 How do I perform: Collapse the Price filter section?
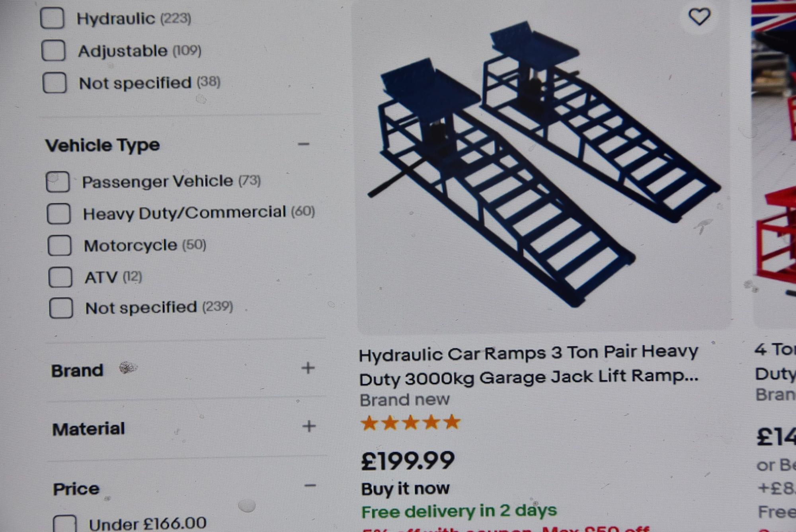coord(310,485)
